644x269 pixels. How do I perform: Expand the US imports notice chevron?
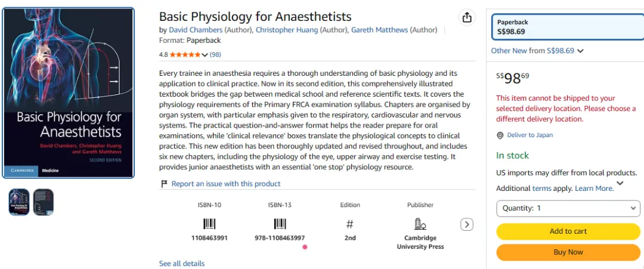620,183
